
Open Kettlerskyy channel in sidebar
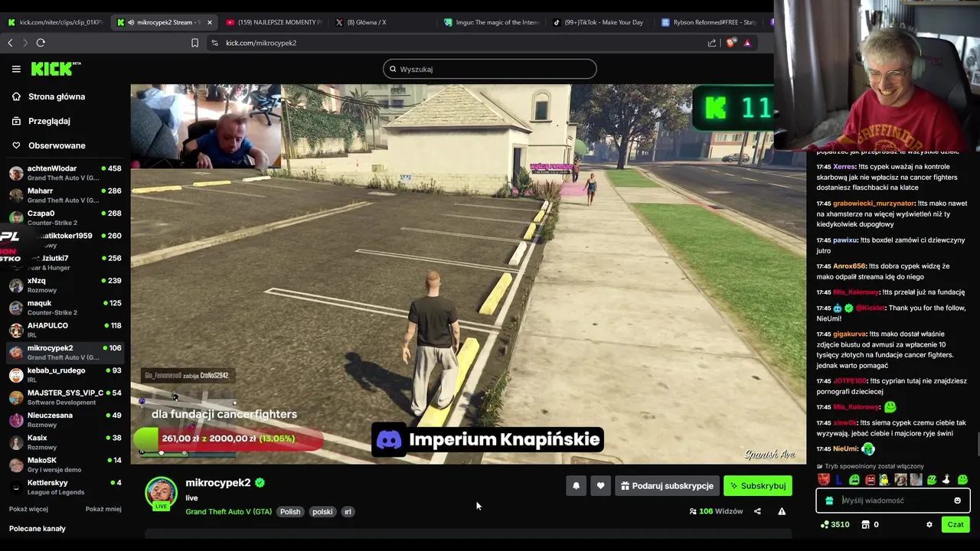point(65,487)
